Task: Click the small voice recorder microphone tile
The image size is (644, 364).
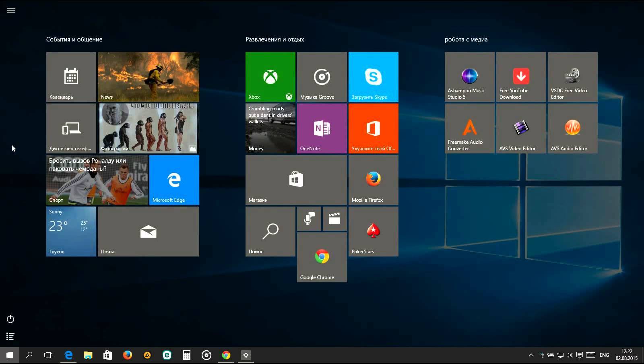Action: pos(309,219)
